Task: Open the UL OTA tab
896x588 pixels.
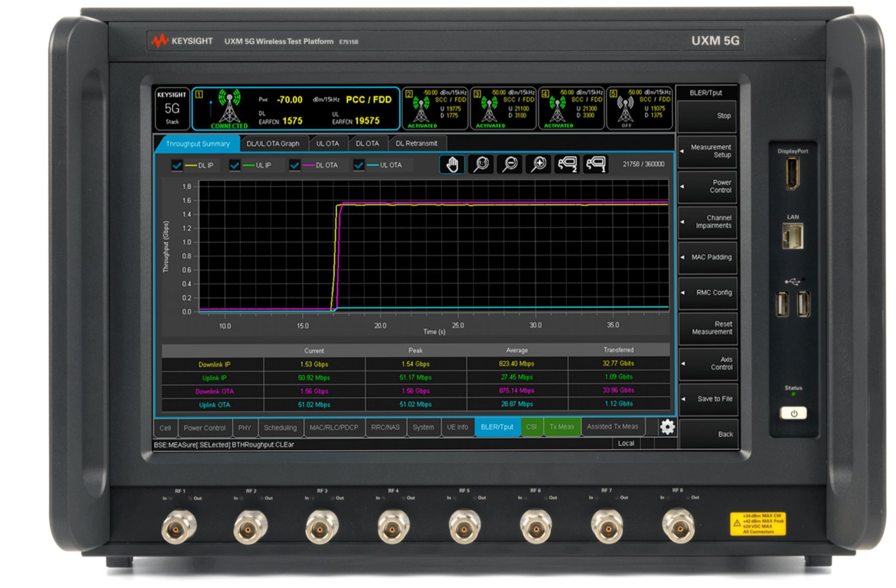Action: [x=328, y=143]
